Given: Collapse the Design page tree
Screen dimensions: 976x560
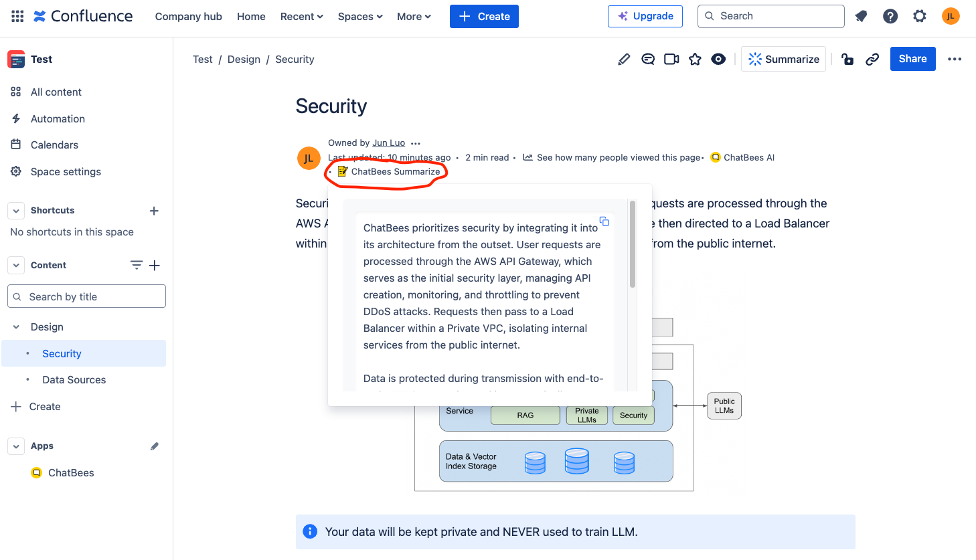Looking at the screenshot, I should [16, 327].
